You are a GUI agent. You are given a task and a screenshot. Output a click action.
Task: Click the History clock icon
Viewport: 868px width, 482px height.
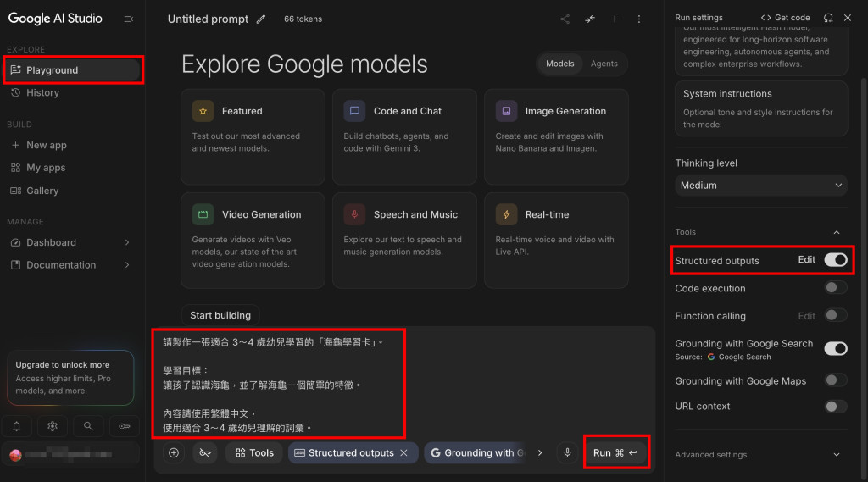[x=15, y=92]
